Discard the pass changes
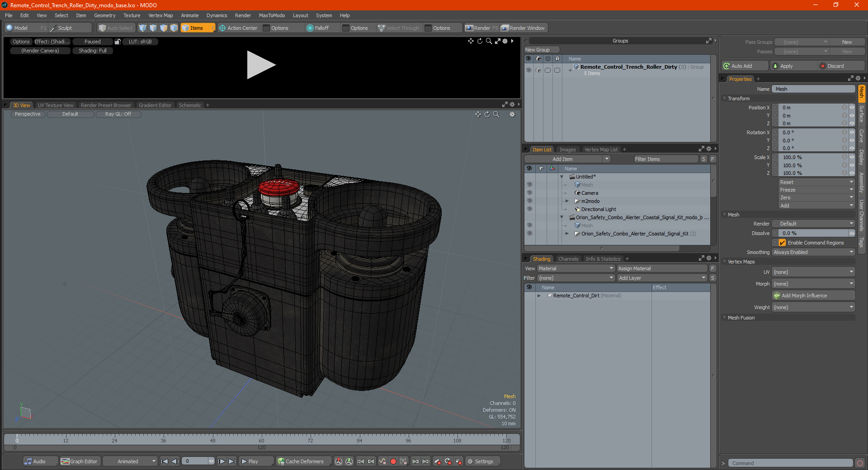Screen dimensions: 868x470 point(841,66)
